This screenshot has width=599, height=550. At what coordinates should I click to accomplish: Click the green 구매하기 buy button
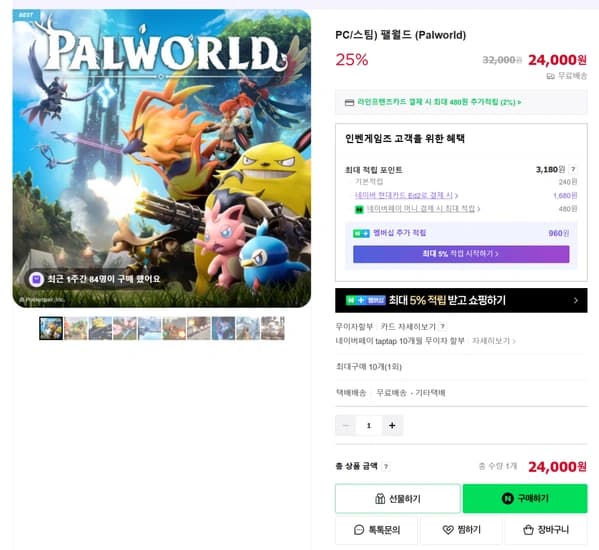point(525,498)
